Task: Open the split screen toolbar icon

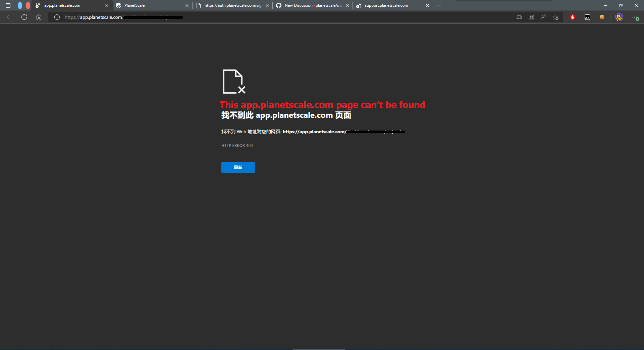Action: 519,17
